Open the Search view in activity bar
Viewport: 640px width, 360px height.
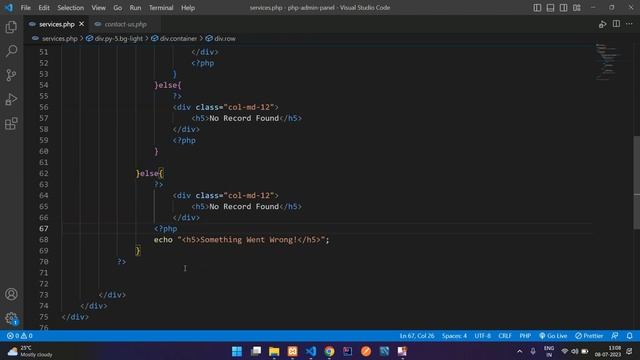click(11, 51)
